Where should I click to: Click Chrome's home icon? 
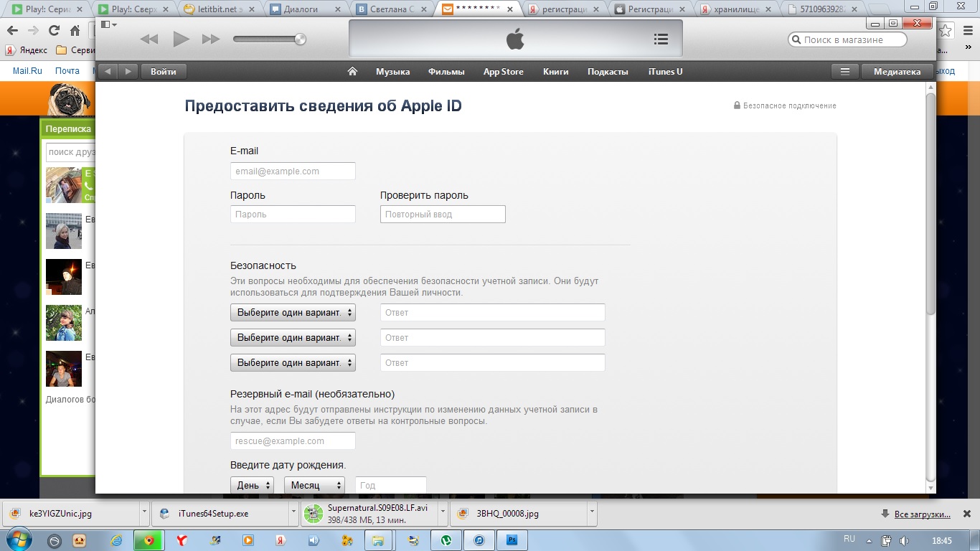(x=75, y=31)
